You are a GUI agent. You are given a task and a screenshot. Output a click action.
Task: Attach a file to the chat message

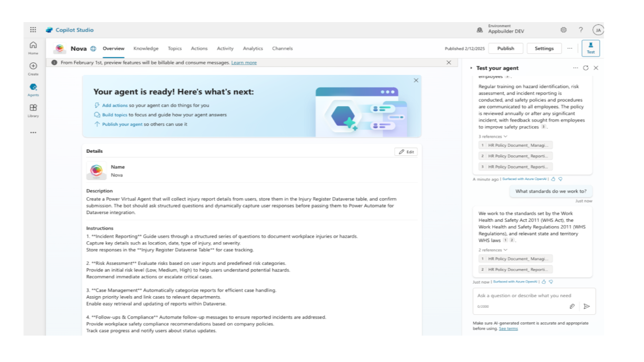(x=572, y=306)
